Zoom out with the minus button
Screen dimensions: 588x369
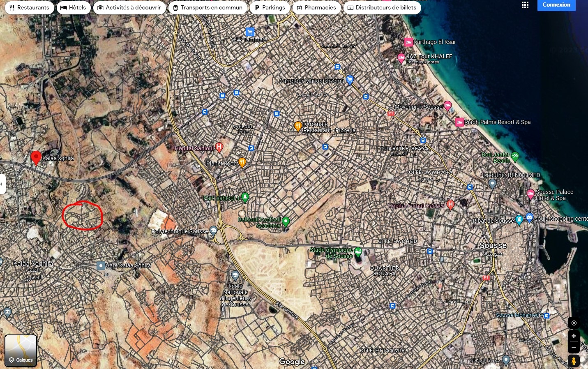coord(574,347)
